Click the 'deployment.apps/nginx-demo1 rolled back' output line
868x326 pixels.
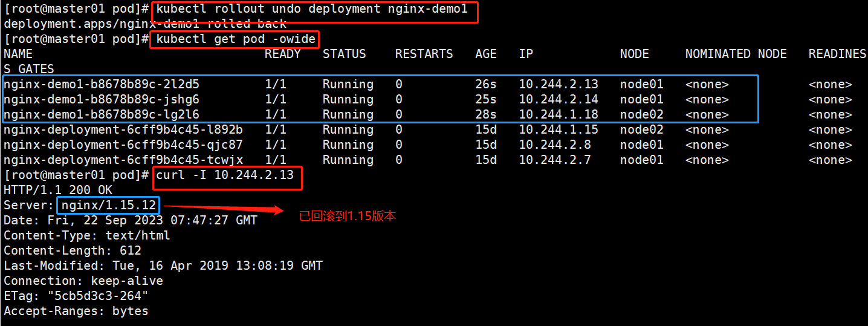(x=145, y=24)
